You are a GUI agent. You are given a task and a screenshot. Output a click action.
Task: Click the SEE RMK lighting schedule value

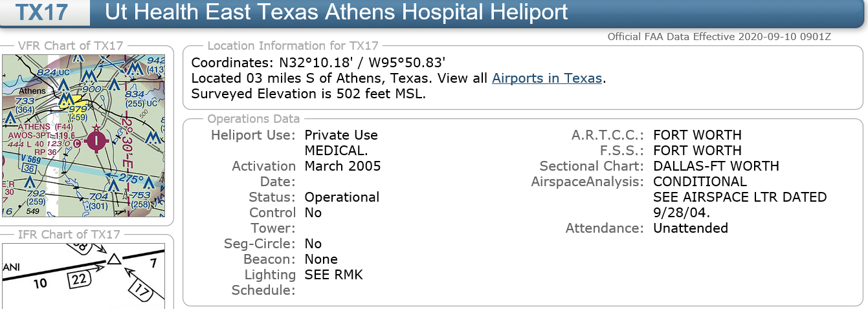(334, 275)
